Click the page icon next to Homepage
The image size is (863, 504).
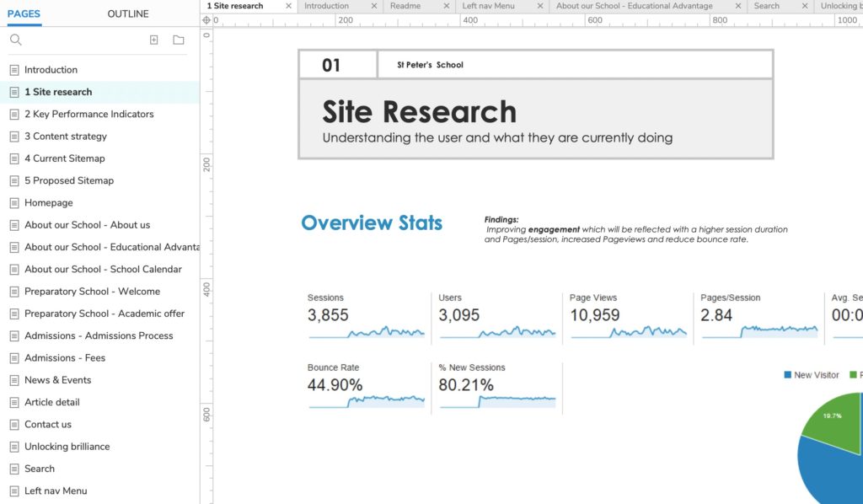coord(14,203)
